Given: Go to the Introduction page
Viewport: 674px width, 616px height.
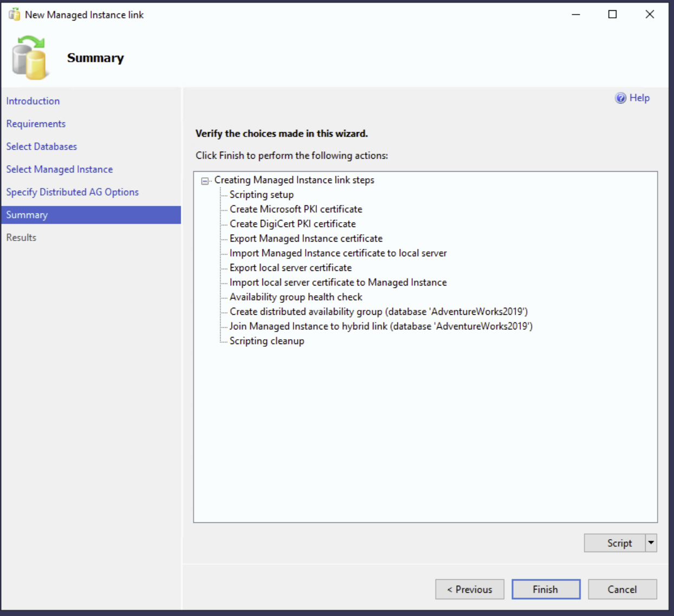Looking at the screenshot, I should (x=33, y=101).
